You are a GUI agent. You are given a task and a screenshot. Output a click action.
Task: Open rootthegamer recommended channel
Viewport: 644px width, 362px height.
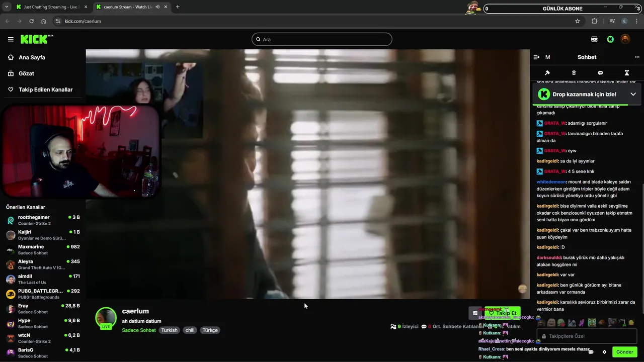pyautogui.click(x=43, y=220)
